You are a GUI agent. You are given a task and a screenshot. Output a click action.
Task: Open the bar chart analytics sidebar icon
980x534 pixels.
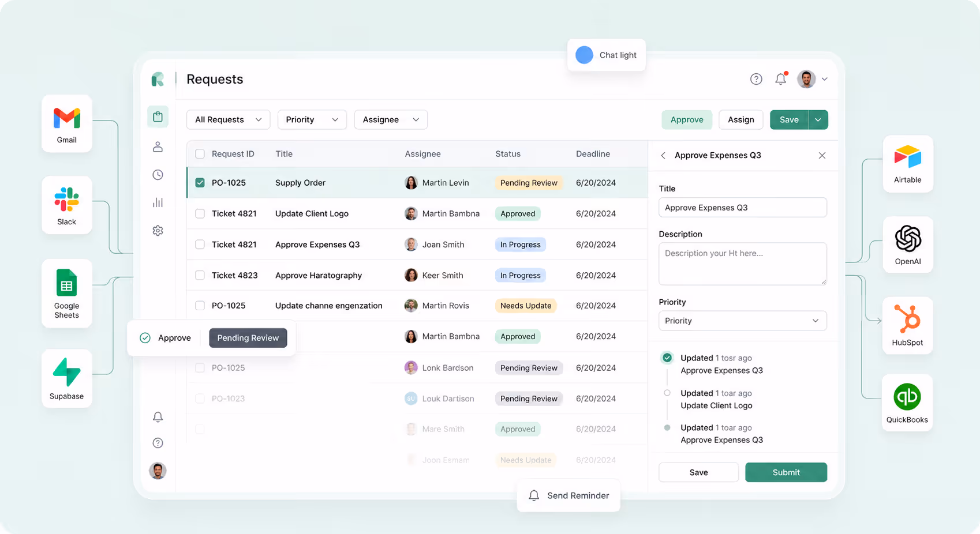(158, 202)
